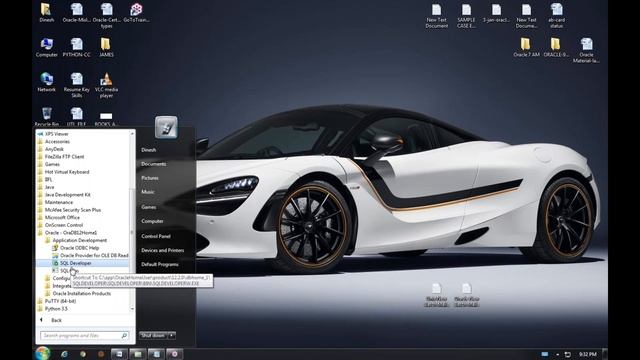The width and height of the screenshot is (640, 360).
Task: Open Music from start menu
Action: pyautogui.click(x=148, y=192)
